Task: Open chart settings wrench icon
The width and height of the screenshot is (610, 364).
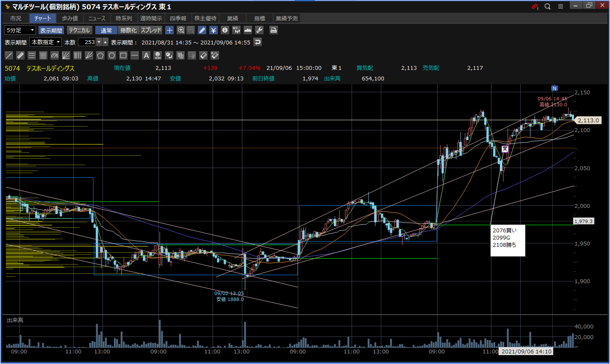Action: 259,30
